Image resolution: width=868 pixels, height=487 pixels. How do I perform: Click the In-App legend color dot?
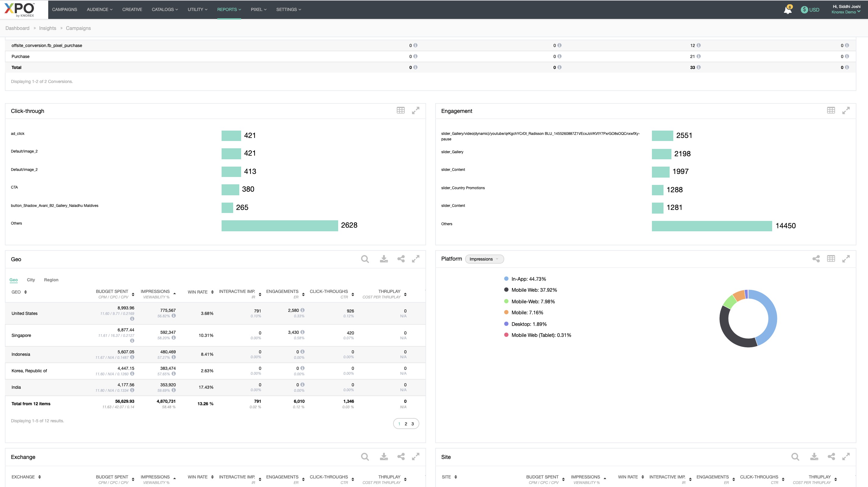point(506,279)
